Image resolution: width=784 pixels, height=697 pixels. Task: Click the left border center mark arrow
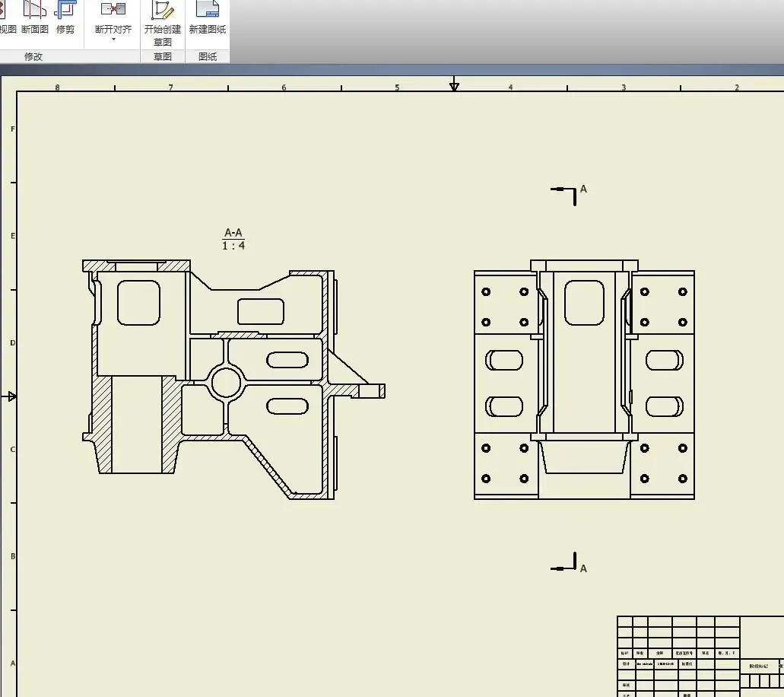11,396
